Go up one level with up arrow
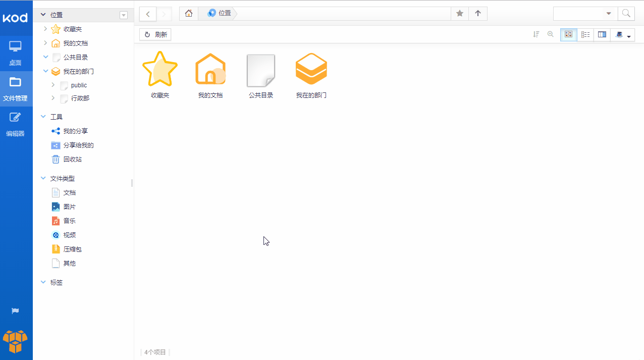The width and height of the screenshot is (644, 360). [x=478, y=14]
